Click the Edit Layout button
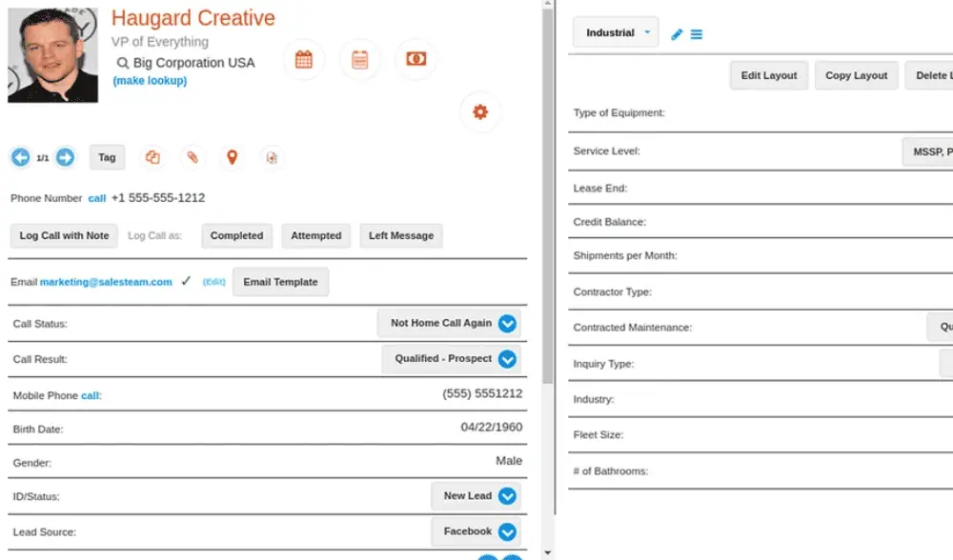The image size is (953, 560). 769,75
